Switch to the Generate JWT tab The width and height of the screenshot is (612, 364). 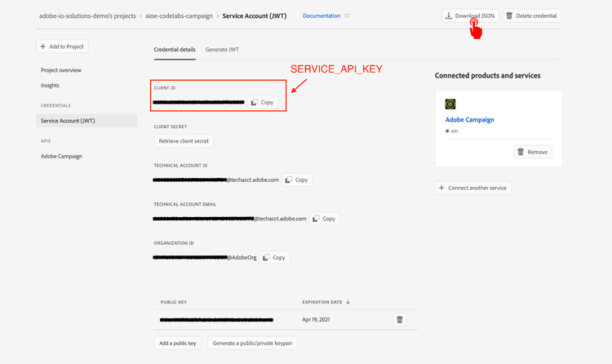pos(222,50)
